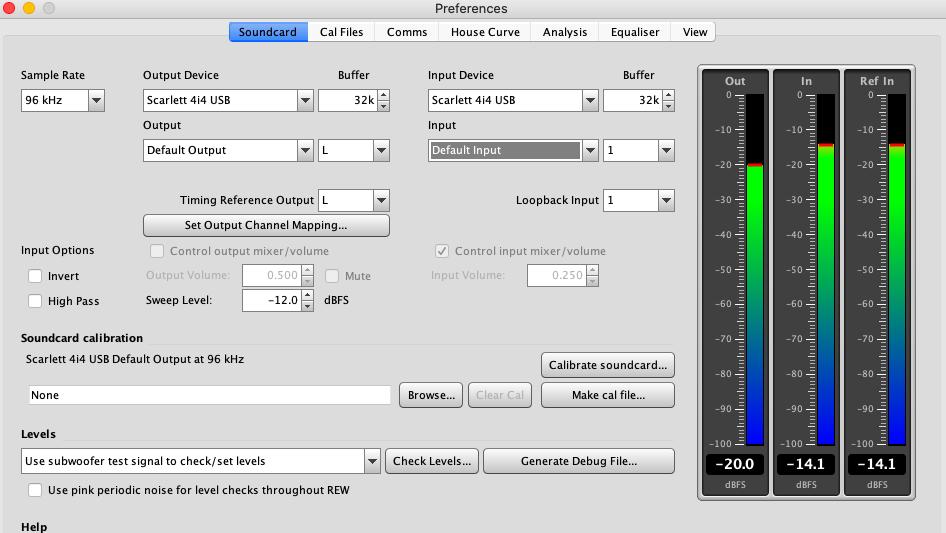Click Calibrate soundcard button
Screen dimensions: 946x533
click(x=608, y=365)
